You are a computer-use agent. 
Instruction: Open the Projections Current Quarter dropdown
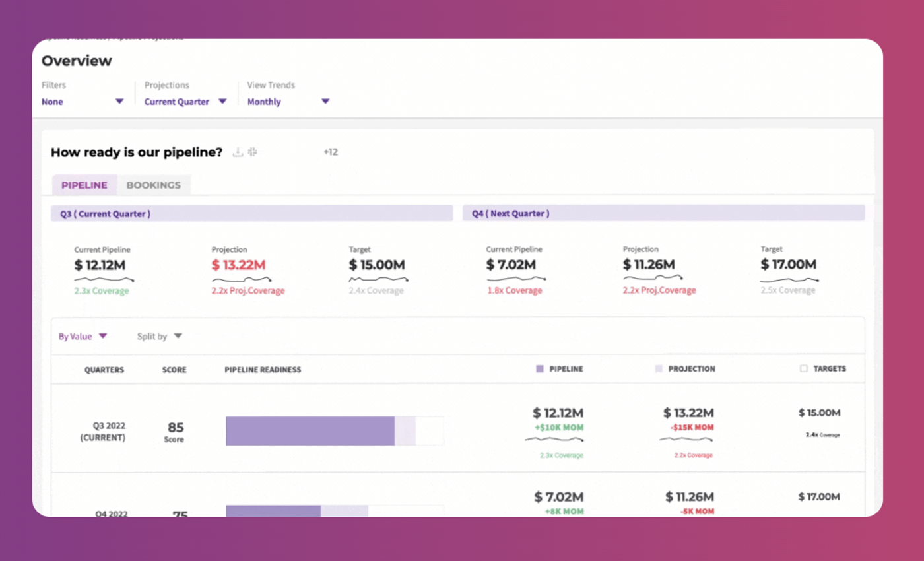185,102
